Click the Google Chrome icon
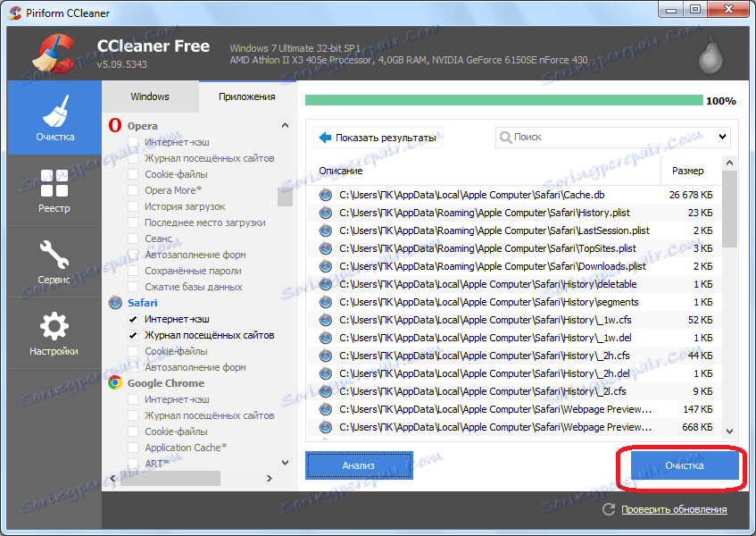 click(115, 383)
